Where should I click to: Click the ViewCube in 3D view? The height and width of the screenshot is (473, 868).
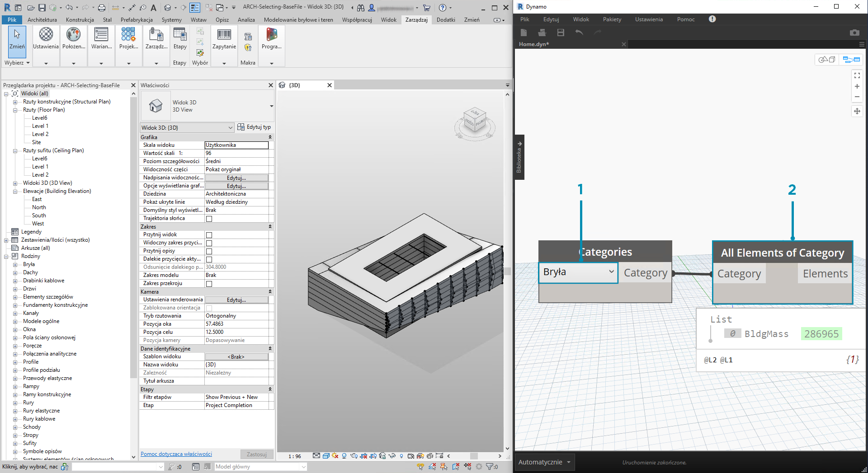tap(475, 120)
